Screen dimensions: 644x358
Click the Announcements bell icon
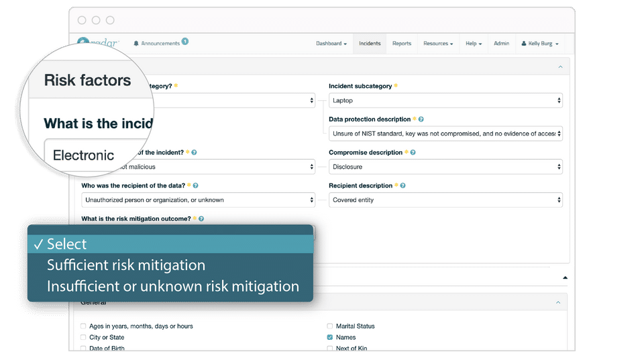tap(136, 44)
